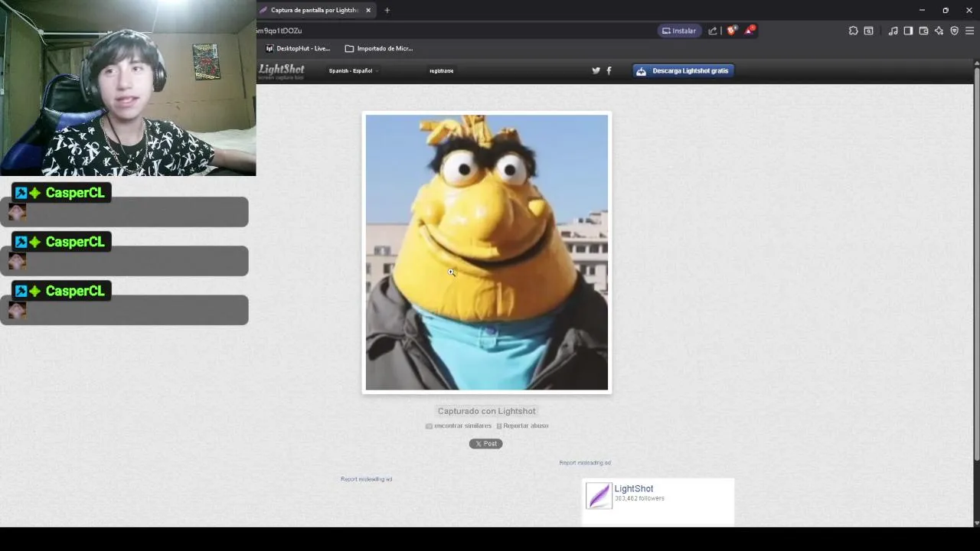Open the music playlist icon
The width and height of the screenshot is (980, 551).
click(x=893, y=31)
